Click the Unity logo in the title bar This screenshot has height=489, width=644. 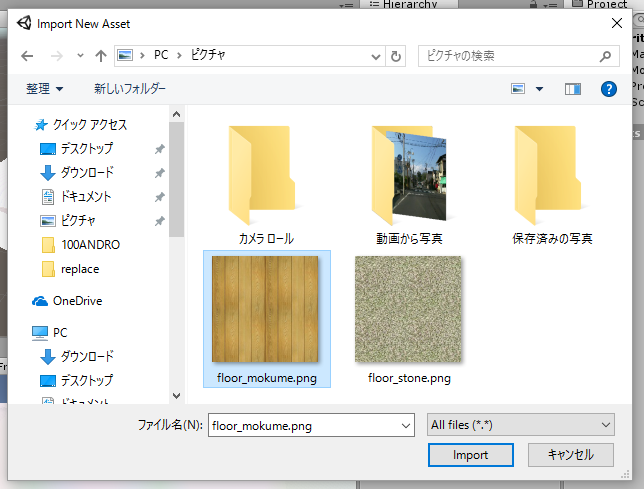[24, 23]
